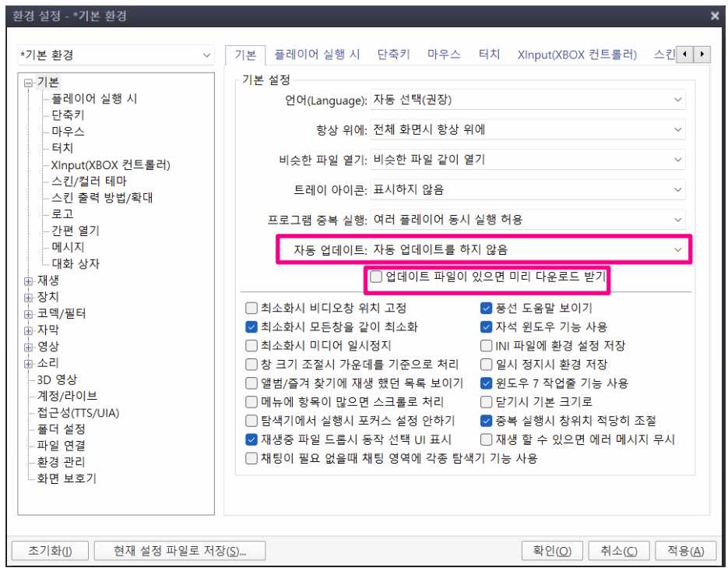Click the tab strip left scroll arrow

(x=685, y=55)
